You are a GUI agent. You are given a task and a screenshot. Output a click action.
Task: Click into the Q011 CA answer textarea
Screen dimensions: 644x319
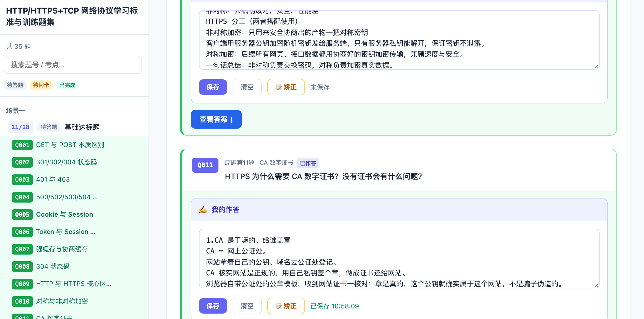pos(399,259)
